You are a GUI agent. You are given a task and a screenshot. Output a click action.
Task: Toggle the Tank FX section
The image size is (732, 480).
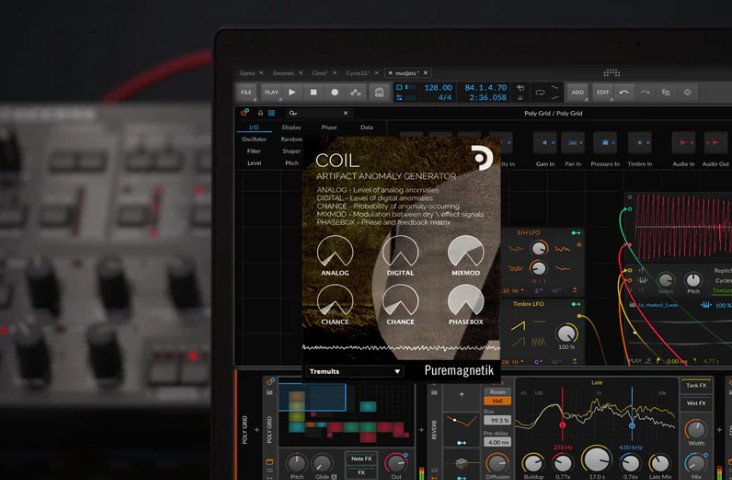(695, 385)
